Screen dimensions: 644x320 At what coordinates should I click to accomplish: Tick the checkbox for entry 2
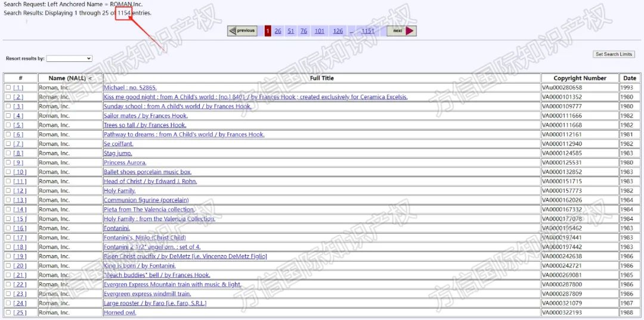point(8,97)
